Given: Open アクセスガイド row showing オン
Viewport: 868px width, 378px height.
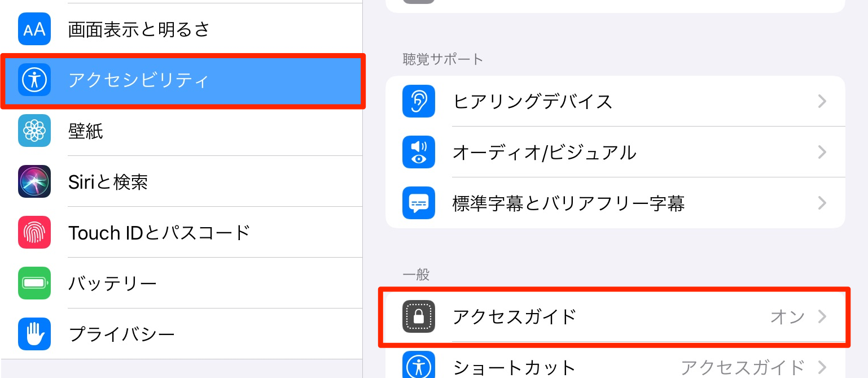Looking at the screenshot, I should pyautogui.click(x=615, y=316).
